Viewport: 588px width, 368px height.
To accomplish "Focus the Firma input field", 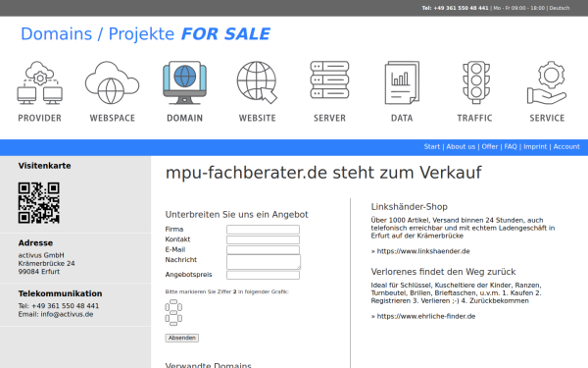I will [263, 230].
